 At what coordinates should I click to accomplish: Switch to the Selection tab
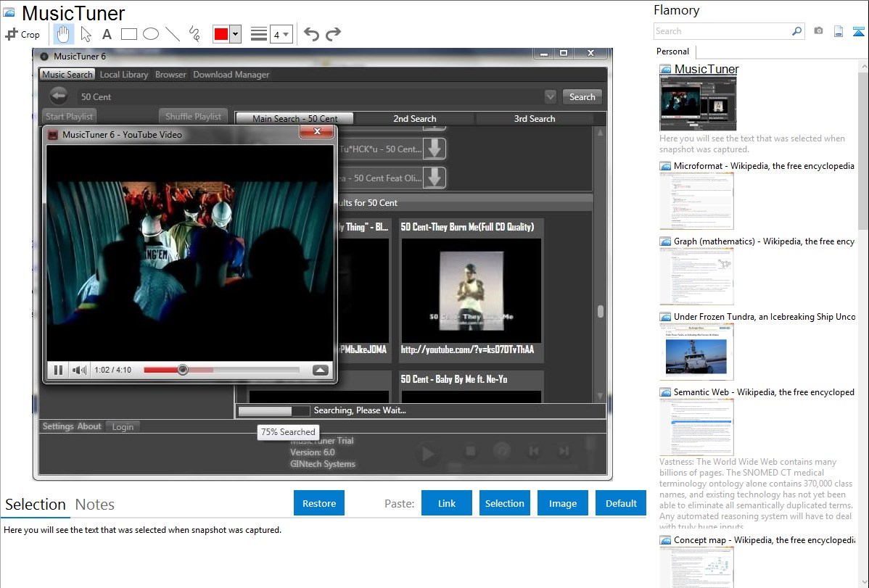tap(36, 505)
